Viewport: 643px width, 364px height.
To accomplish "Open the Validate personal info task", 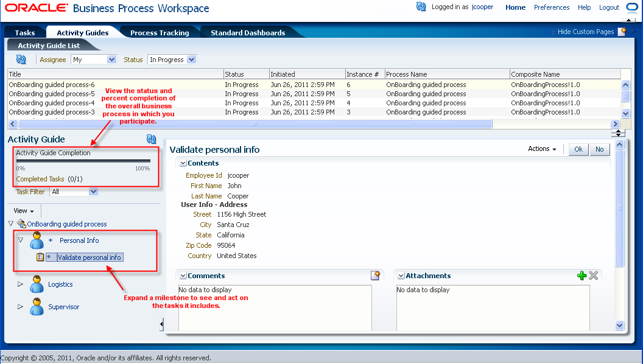I will pos(89,257).
